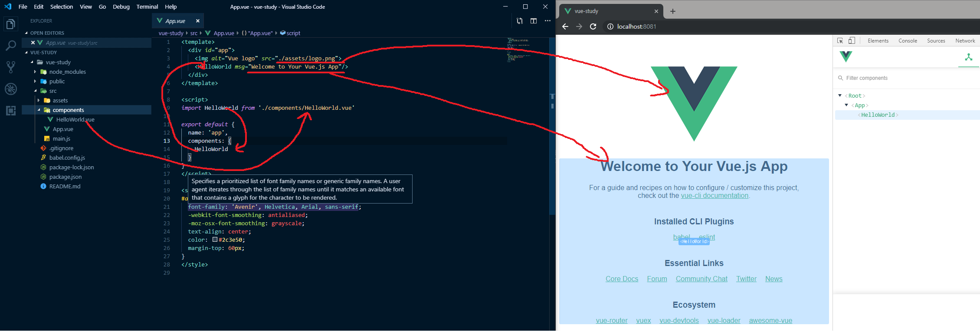
Task: Activate DevTools element inspect picker
Action: tap(840, 40)
